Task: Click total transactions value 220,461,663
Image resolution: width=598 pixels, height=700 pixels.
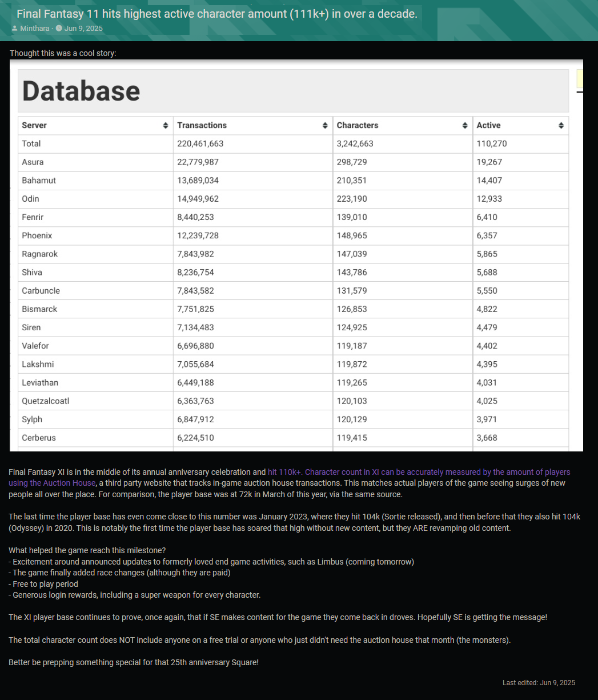Action: pyautogui.click(x=200, y=143)
